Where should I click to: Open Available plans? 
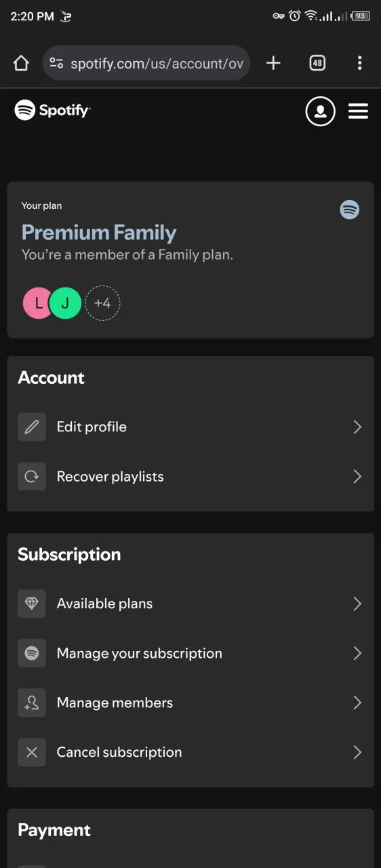pyautogui.click(x=190, y=604)
